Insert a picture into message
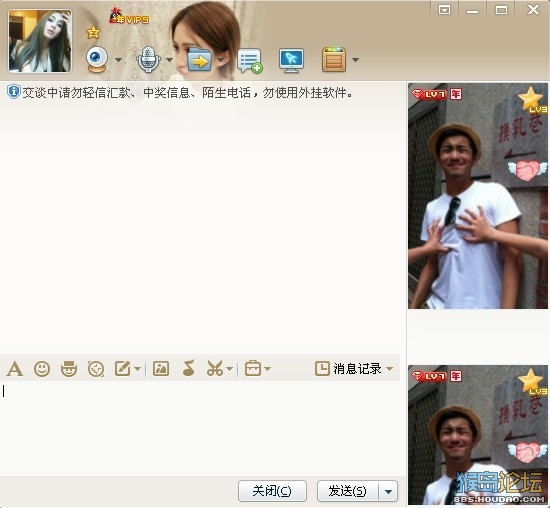This screenshot has width=550, height=508. [161, 369]
